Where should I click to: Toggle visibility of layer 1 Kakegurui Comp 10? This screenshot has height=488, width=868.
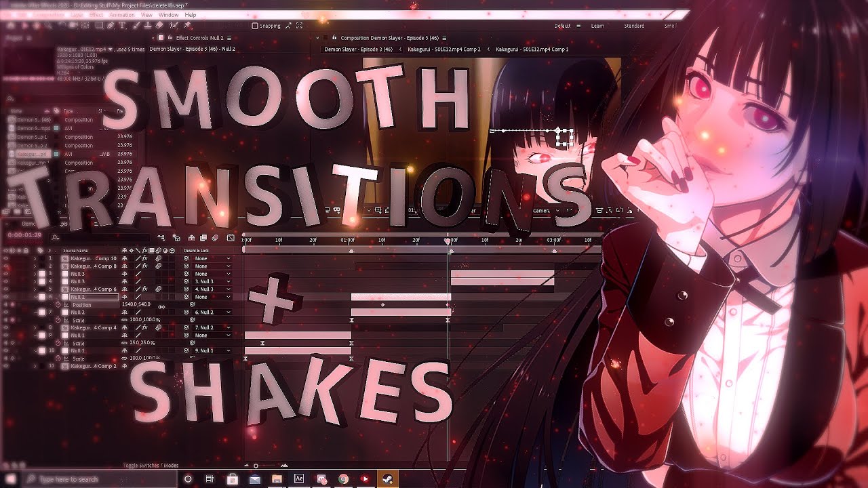tap(6, 258)
